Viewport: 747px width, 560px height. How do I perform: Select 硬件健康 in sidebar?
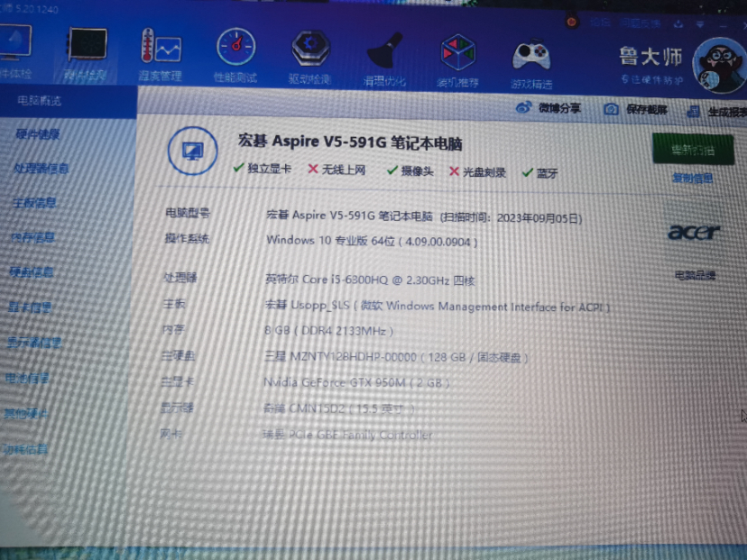click(x=38, y=134)
